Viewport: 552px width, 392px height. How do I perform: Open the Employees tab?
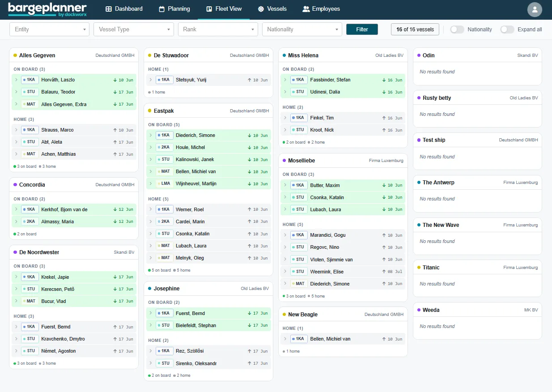(x=321, y=9)
